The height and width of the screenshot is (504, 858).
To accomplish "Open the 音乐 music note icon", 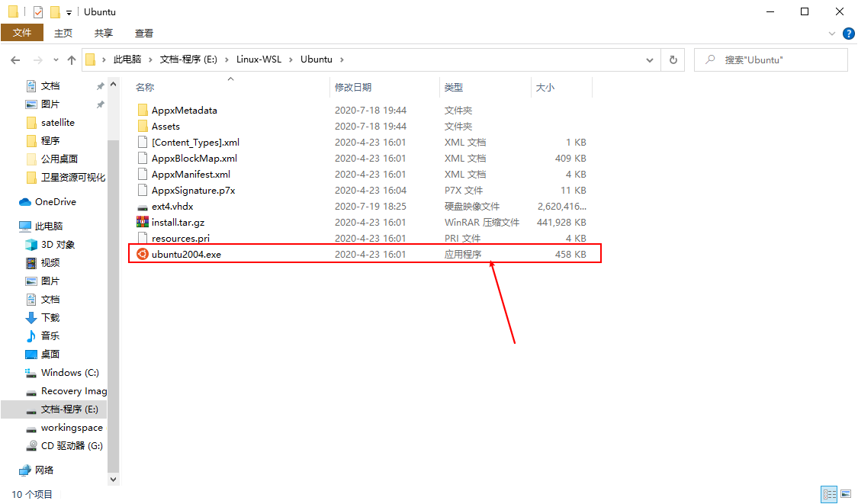I will [31, 335].
